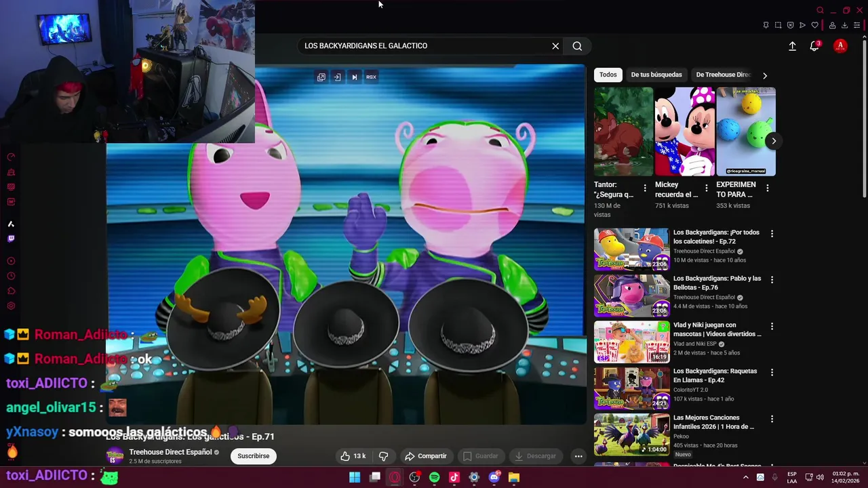
Task: Open Discord from taskbar
Action: (494, 477)
